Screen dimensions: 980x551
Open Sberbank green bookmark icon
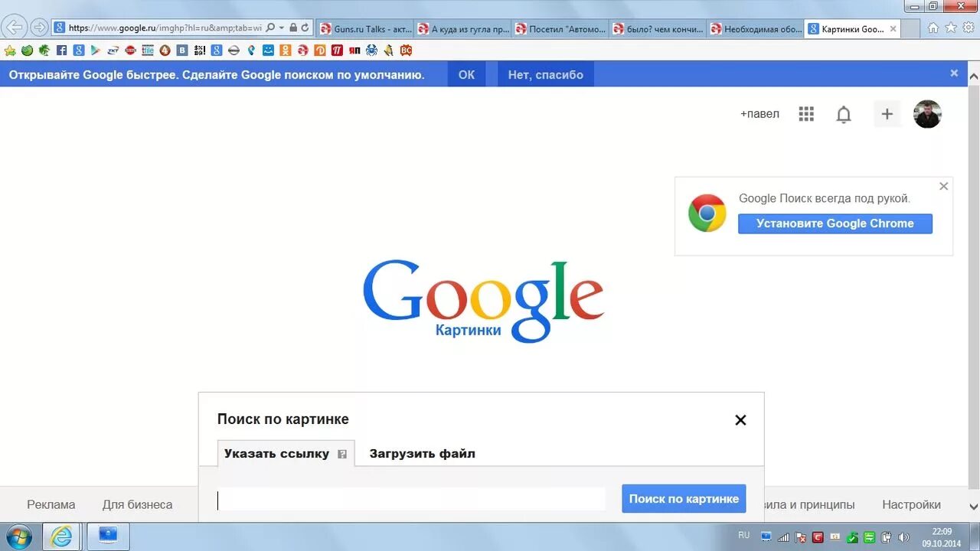(x=27, y=51)
